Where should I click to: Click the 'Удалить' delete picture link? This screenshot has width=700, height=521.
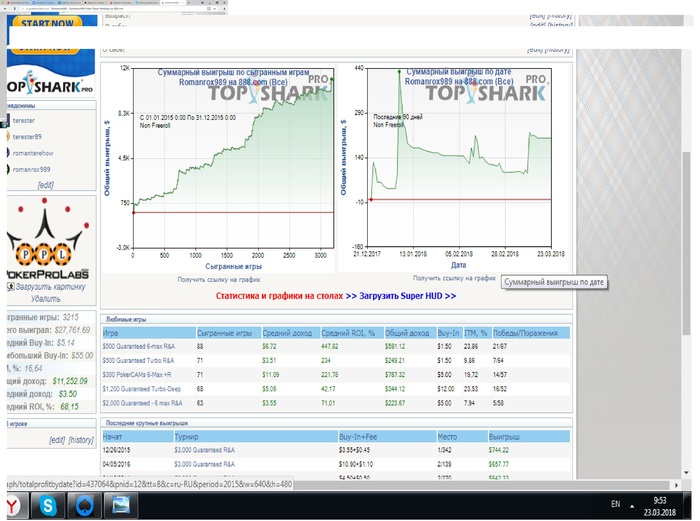point(46,298)
